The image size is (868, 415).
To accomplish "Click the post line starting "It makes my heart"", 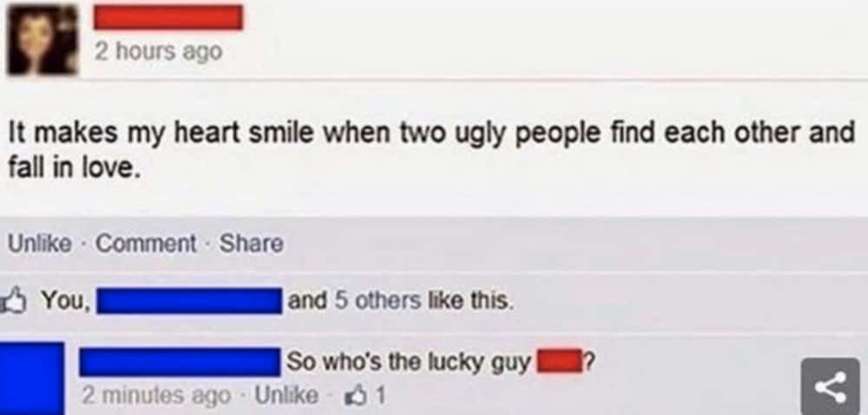I will coord(431,135).
